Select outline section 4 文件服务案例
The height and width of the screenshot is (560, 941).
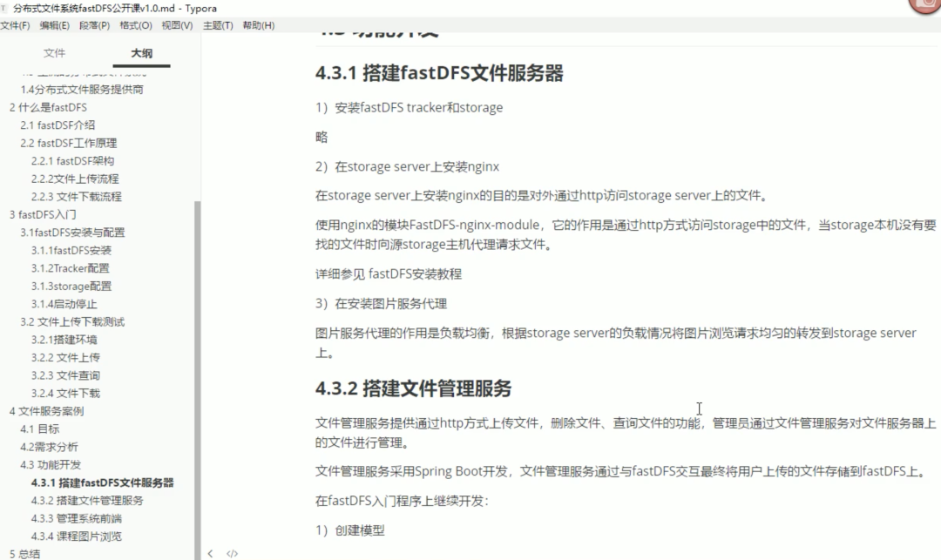(x=46, y=411)
